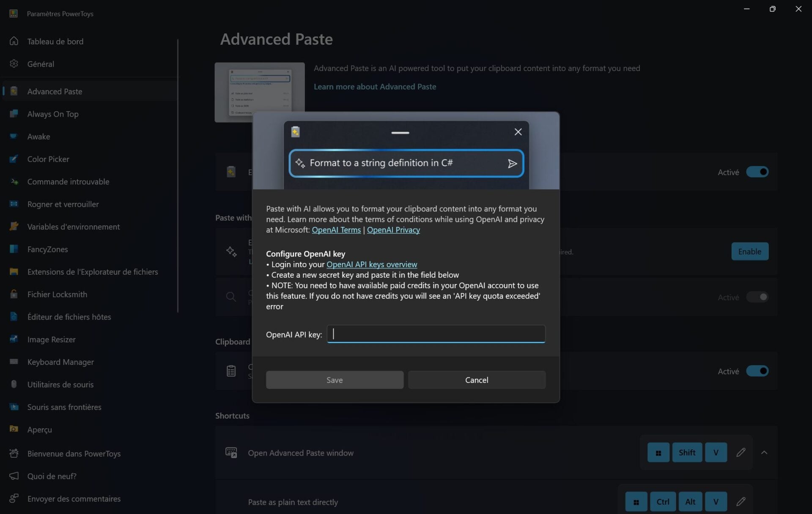Toggle the Clipboard history Activé switch
This screenshot has width=812, height=514.
(757, 371)
